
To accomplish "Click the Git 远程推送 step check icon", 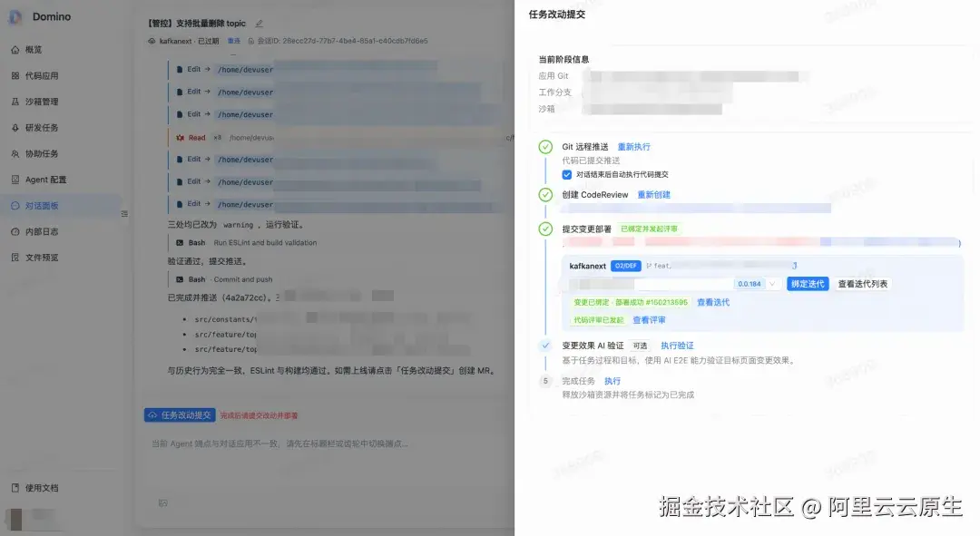I will (x=545, y=147).
